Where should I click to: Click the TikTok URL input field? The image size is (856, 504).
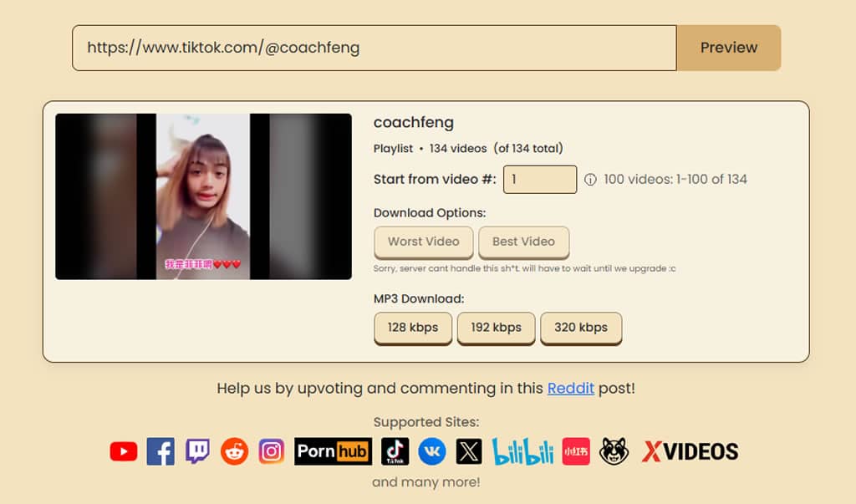374,48
